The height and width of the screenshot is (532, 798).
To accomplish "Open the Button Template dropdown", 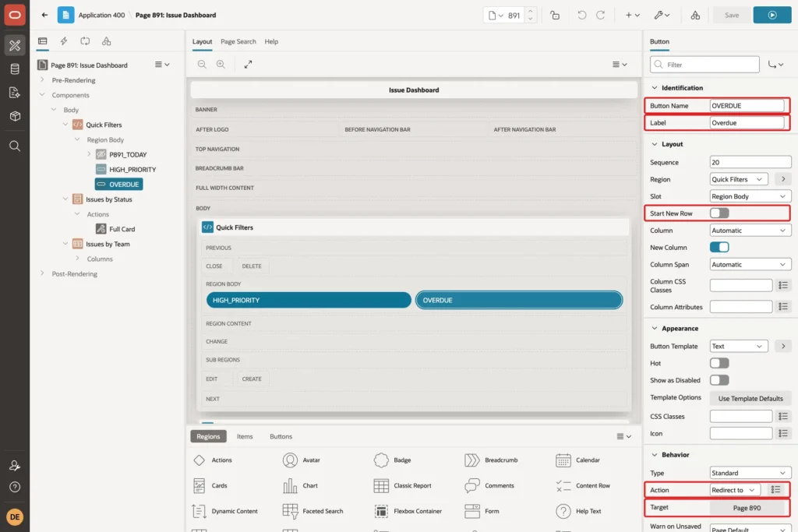I will coord(739,346).
